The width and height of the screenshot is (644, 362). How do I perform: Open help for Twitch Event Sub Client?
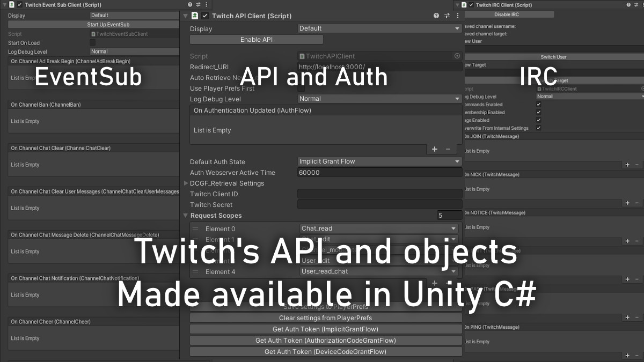click(x=190, y=5)
